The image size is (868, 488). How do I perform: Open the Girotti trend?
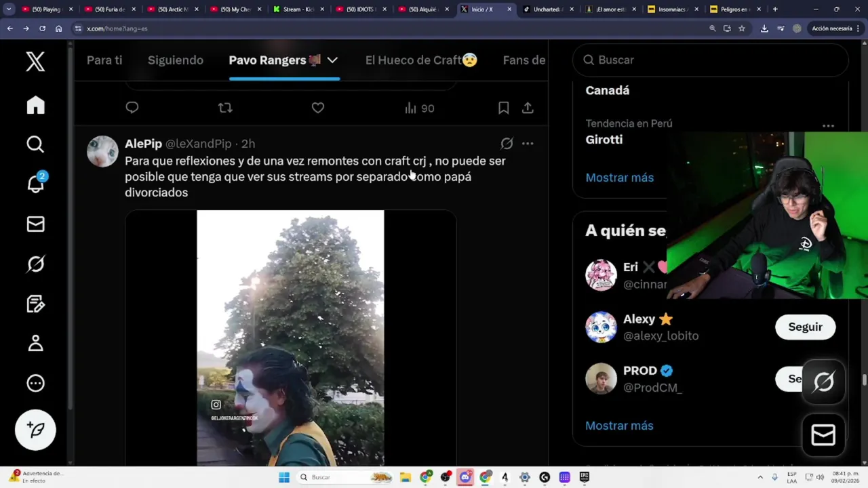click(x=604, y=140)
